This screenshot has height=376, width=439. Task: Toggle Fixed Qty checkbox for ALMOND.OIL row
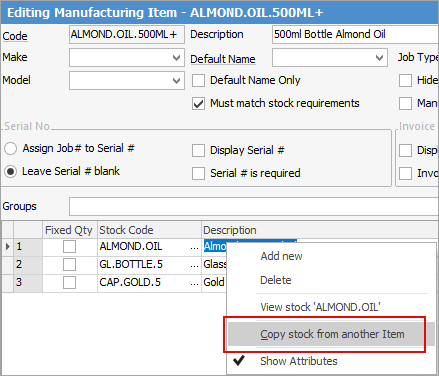coord(69,247)
